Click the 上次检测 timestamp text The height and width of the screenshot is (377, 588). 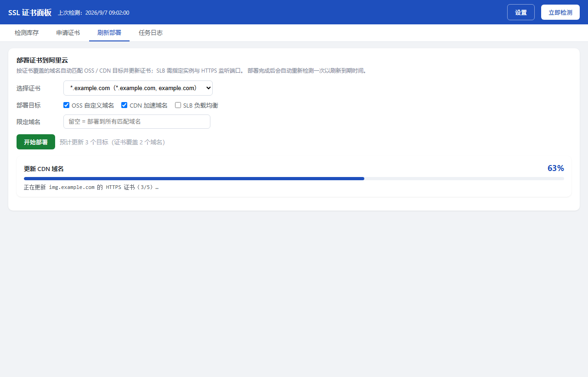93,12
